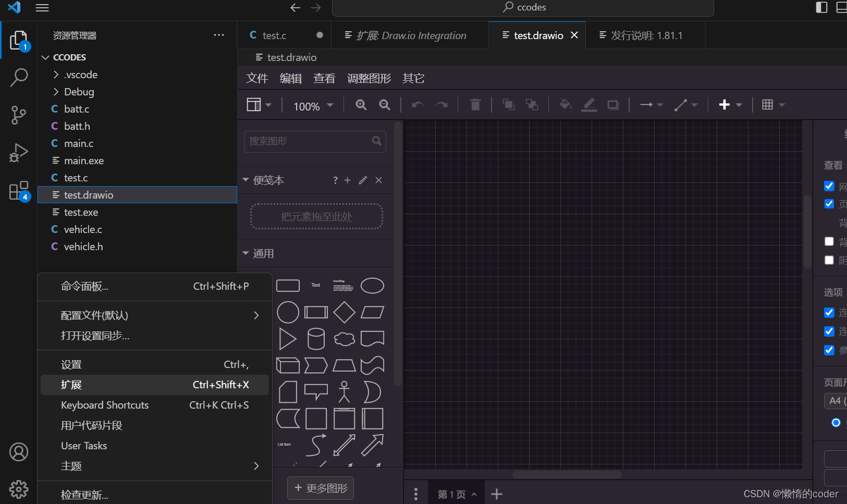Open the 编辑 menu
Viewport: 847px width, 504px height.
tap(291, 78)
